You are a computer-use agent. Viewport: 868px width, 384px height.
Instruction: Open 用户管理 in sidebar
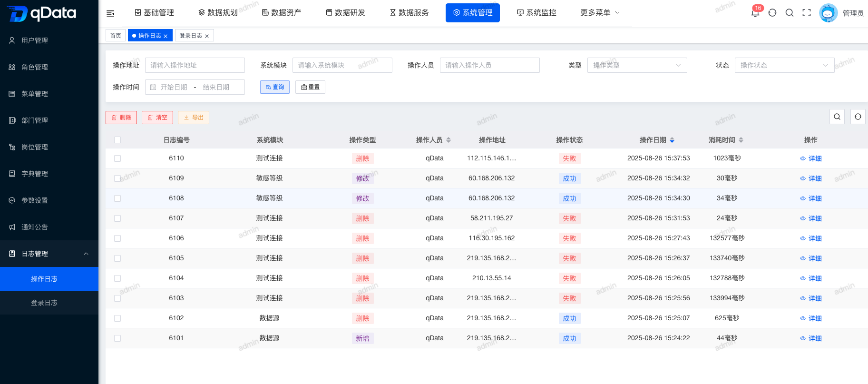pos(49,40)
